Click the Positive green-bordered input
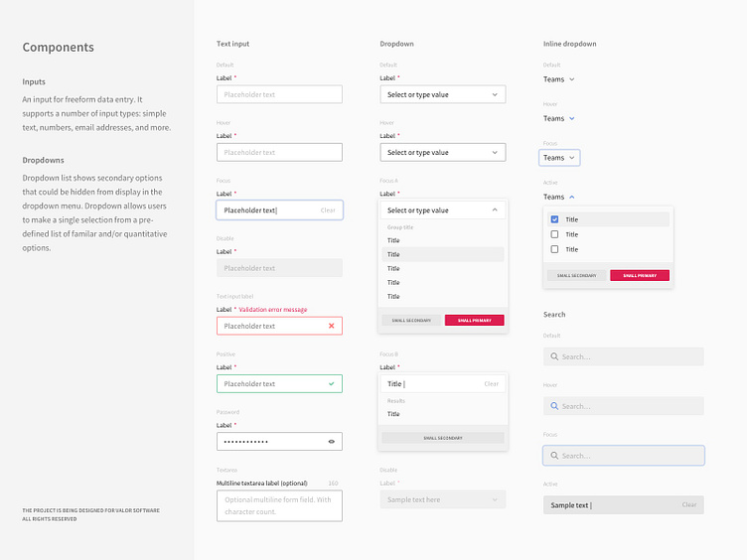Image resolution: width=747 pixels, height=560 pixels. tap(279, 384)
